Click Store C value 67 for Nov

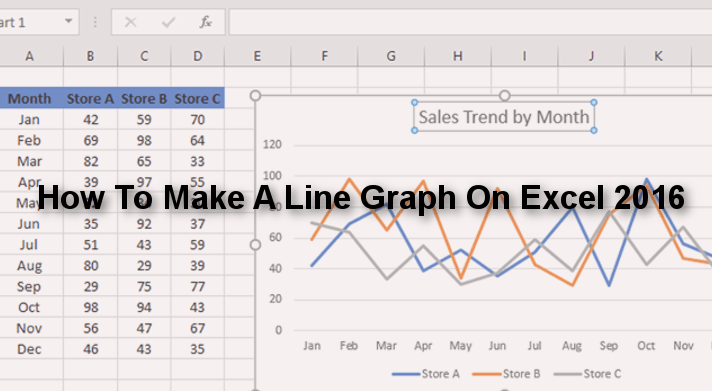click(198, 328)
